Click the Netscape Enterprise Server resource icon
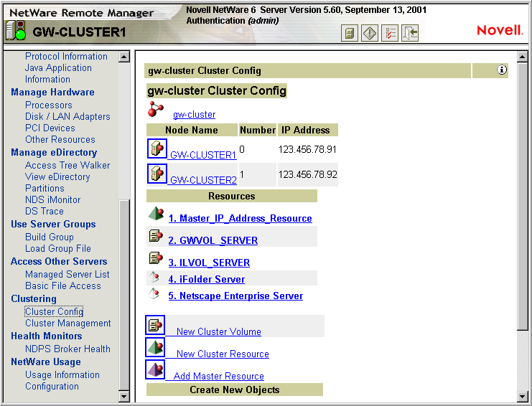 [154, 293]
